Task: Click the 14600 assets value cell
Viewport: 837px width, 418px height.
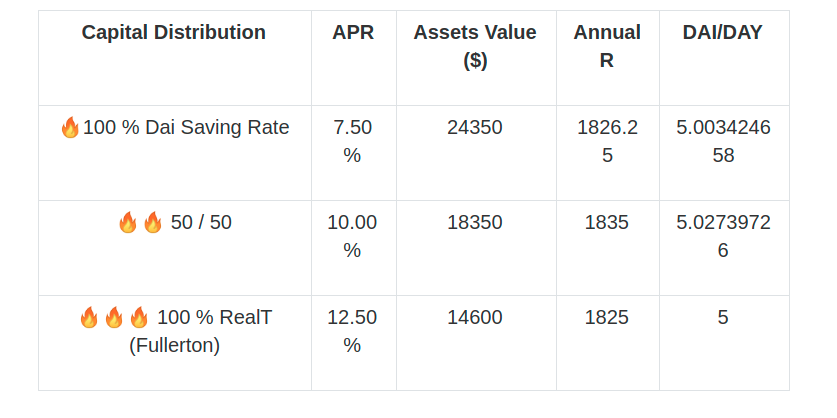Action: 475,318
